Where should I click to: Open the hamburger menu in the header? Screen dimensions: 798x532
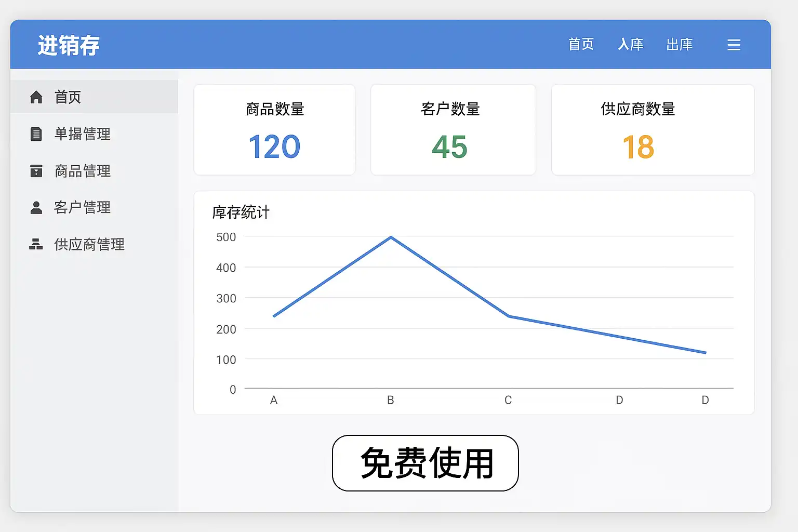(734, 45)
